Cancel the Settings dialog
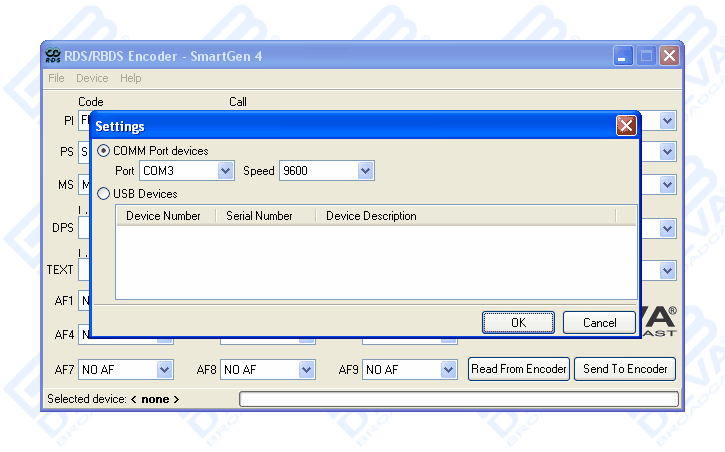Screen dimensions: 725x452 click(x=599, y=322)
